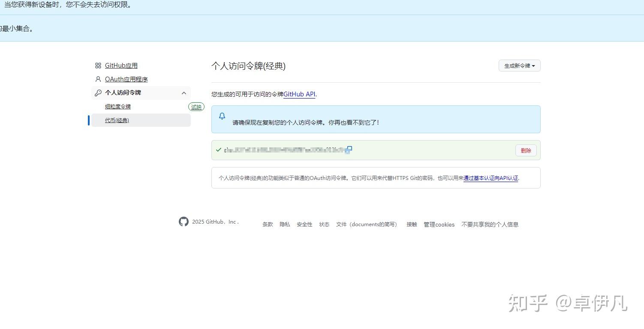Open the 生成新令牌 dropdown

pos(519,66)
